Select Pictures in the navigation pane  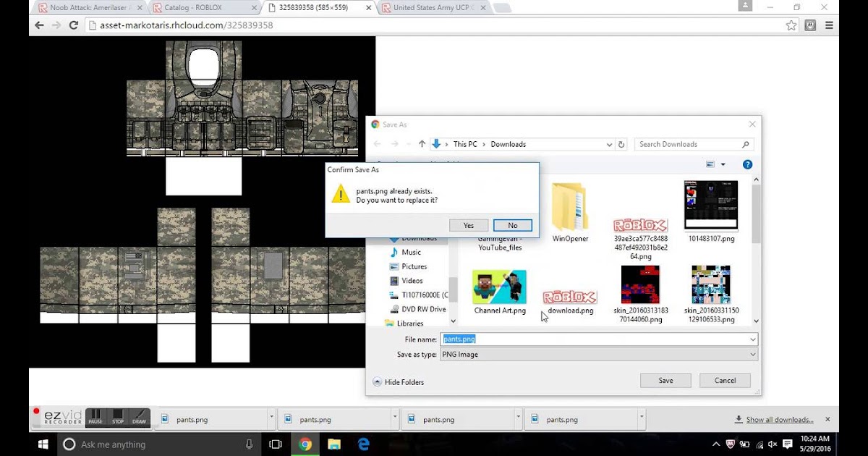[414, 266]
